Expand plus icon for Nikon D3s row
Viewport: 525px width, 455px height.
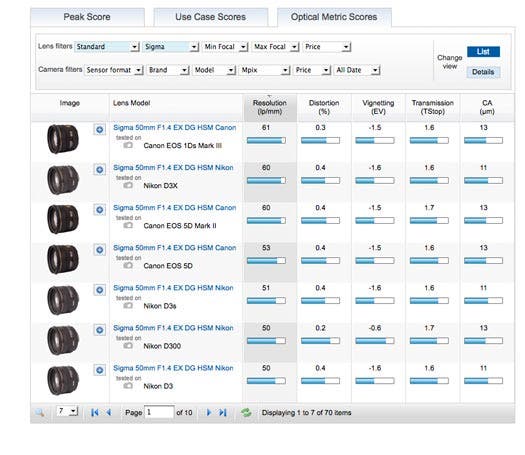click(x=99, y=290)
